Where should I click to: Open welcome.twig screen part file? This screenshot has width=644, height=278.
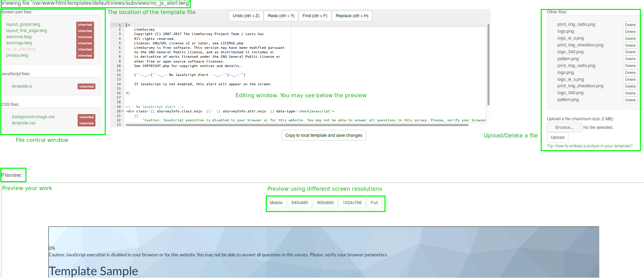(x=19, y=37)
